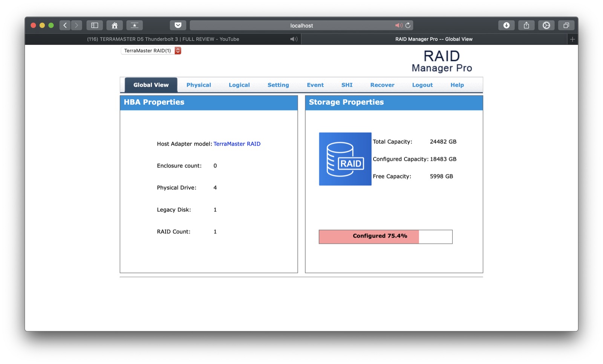This screenshot has width=603, height=364.
Task: Open the gear extension button
Action: (x=546, y=25)
